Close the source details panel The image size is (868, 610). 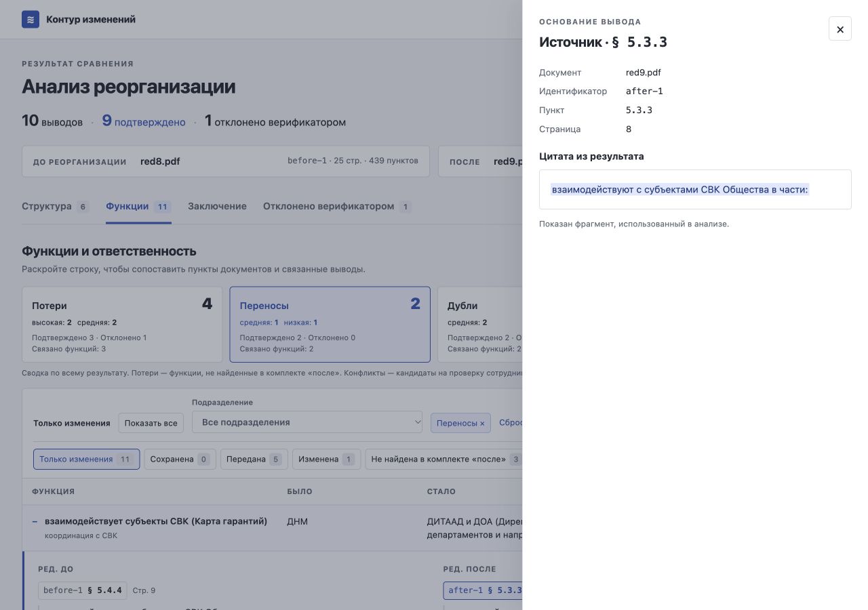click(x=840, y=29)
